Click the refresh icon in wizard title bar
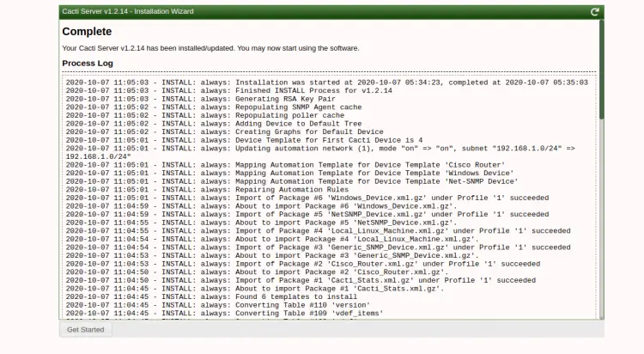The height and width of the screenshot is (354, 644). 594,12
